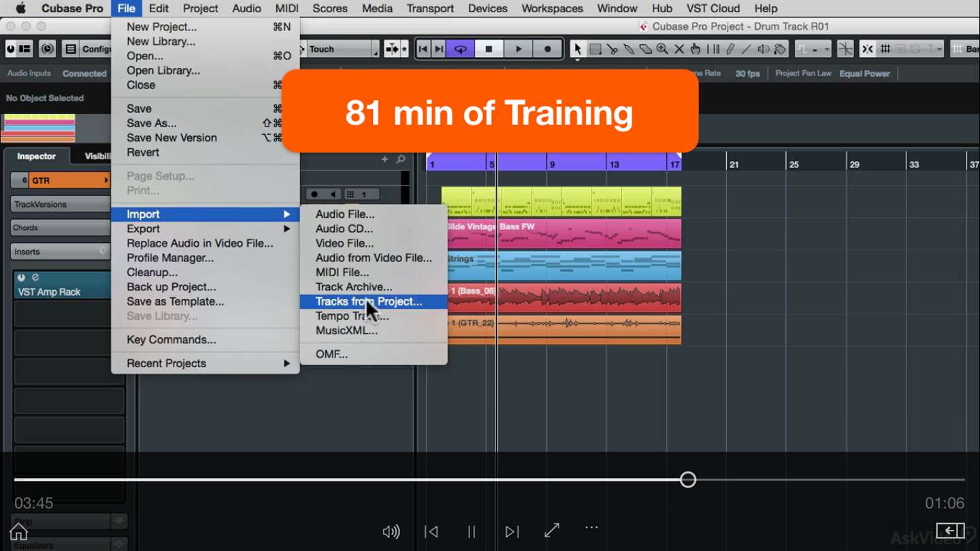Open the mixer configurations list icon
The image size is (980, 551).
[71, 49]
